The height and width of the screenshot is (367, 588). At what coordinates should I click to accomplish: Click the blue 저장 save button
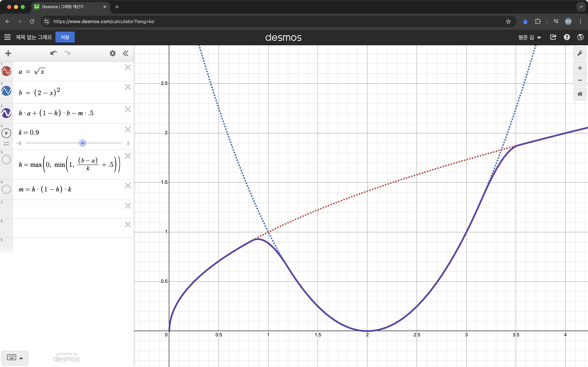pos(65,37)
